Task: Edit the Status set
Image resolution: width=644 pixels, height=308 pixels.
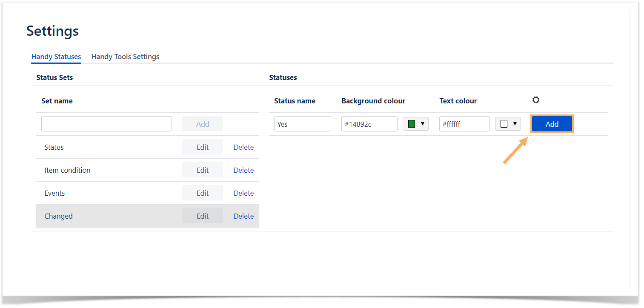Action: pos(202,147)
